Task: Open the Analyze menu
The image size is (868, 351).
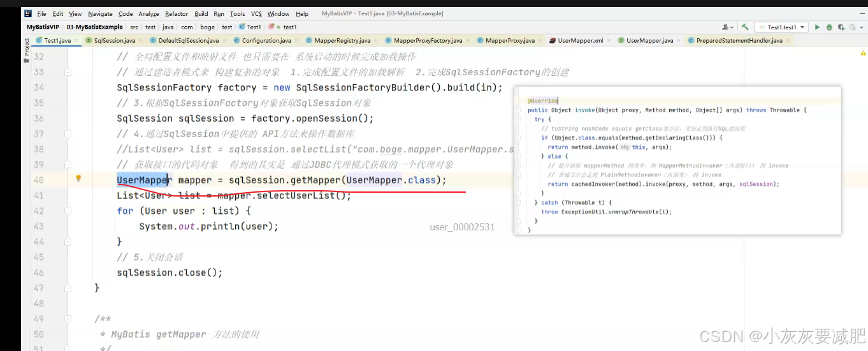Action: pos(148,13)
